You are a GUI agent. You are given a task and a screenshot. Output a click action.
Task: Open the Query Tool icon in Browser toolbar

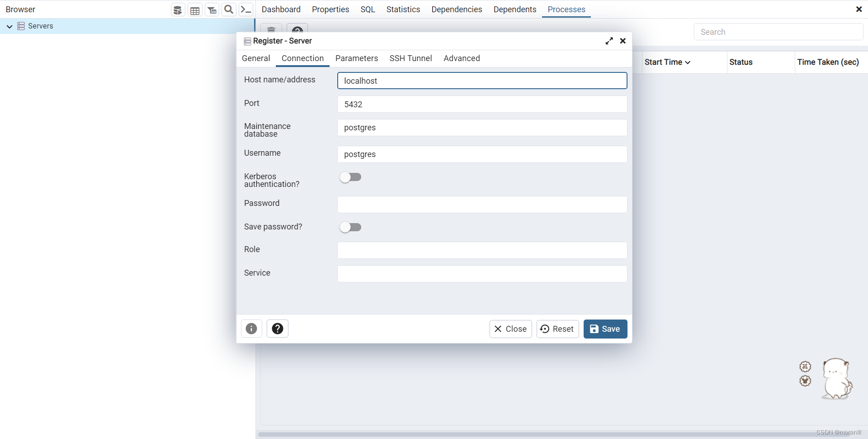[x=178, y=10]
